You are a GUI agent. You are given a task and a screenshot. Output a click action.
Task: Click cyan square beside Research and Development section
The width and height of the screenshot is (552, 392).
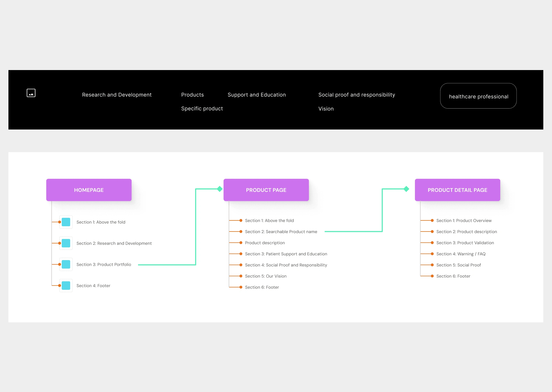click(66, 243)
